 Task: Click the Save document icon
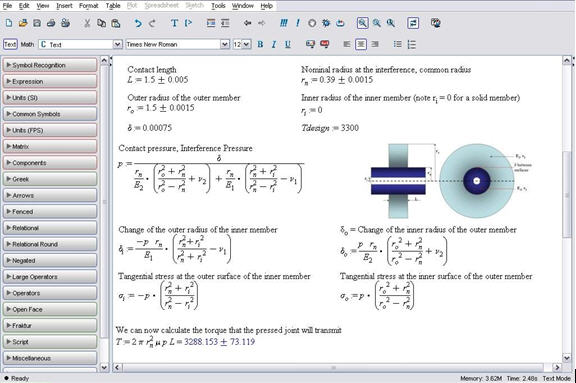[x=37, y=23]
